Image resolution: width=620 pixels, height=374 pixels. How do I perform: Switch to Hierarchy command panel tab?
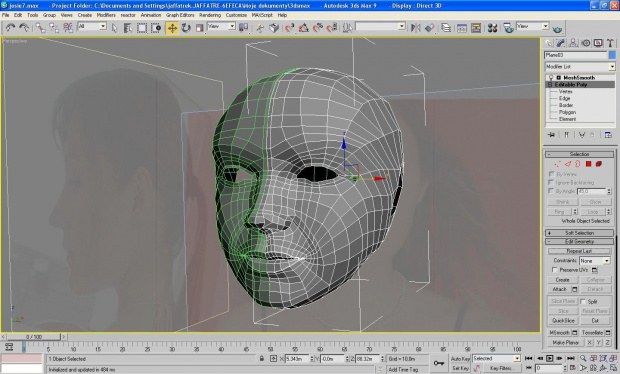click(573, 43)
